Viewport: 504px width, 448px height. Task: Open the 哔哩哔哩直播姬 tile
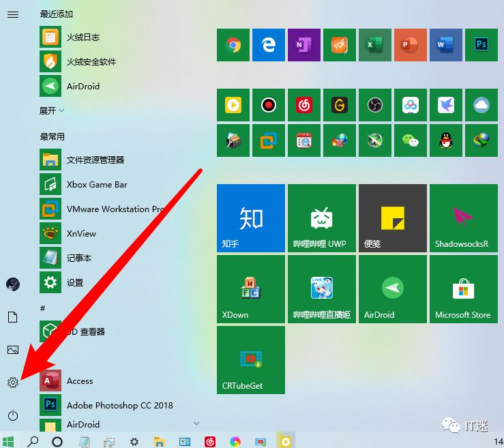(322, 289)
